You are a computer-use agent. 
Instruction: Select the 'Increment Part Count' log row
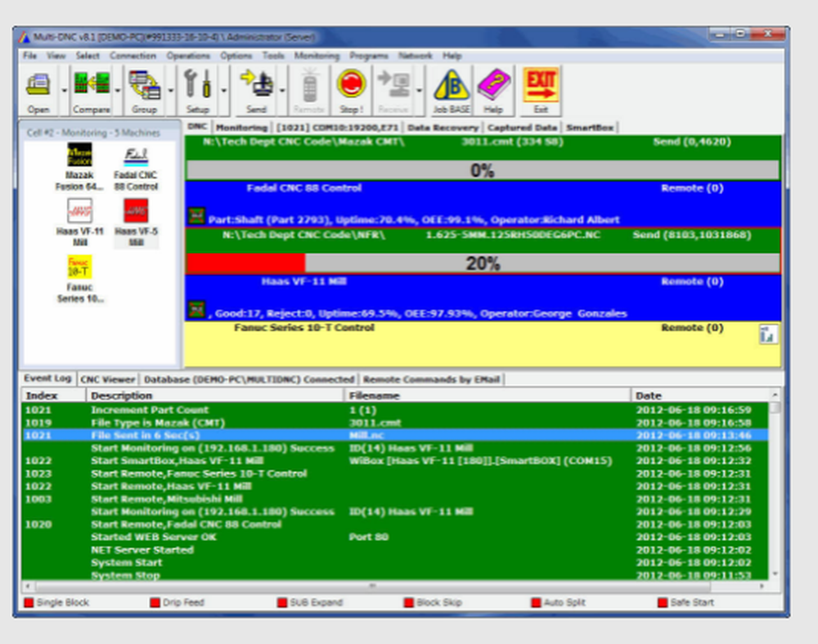coord(395,410)
